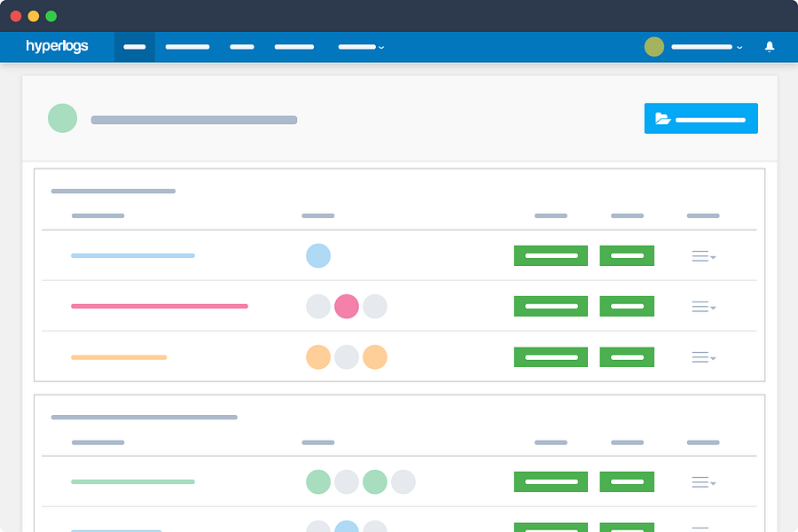798x532 pixels.
Task: Click the hyperlogs logo
Action: 58,47
